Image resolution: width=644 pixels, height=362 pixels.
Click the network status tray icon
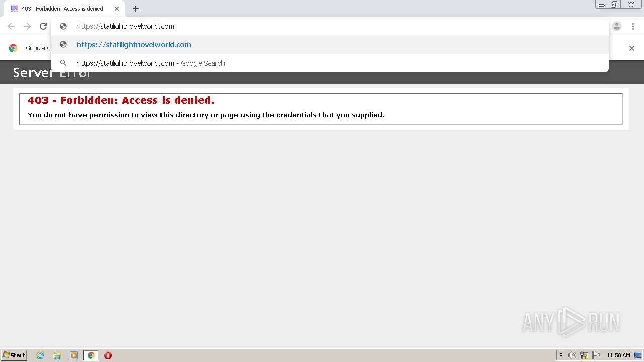(x=584, y=355)
